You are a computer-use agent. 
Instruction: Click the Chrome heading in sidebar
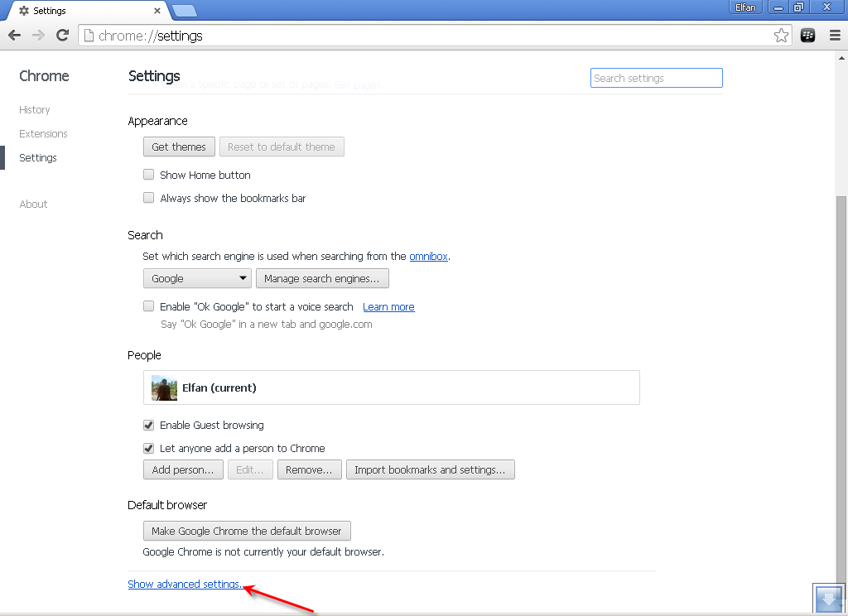(x=45, y=76)
